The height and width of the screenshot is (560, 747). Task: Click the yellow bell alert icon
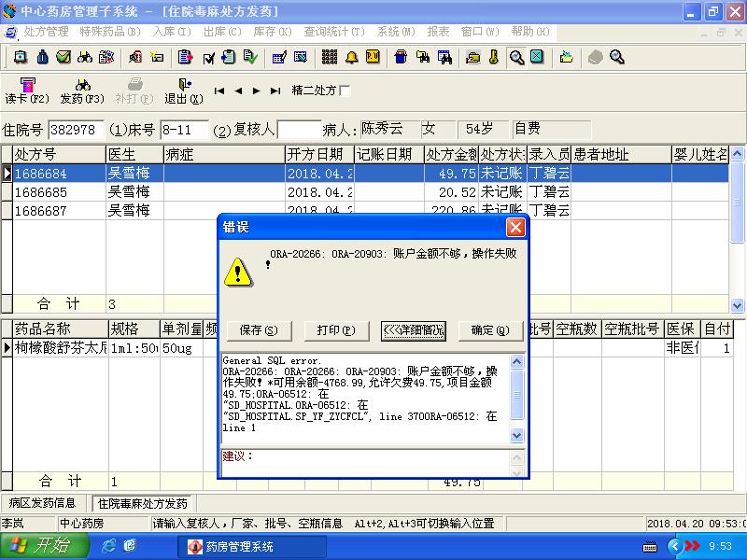point(352,57)
